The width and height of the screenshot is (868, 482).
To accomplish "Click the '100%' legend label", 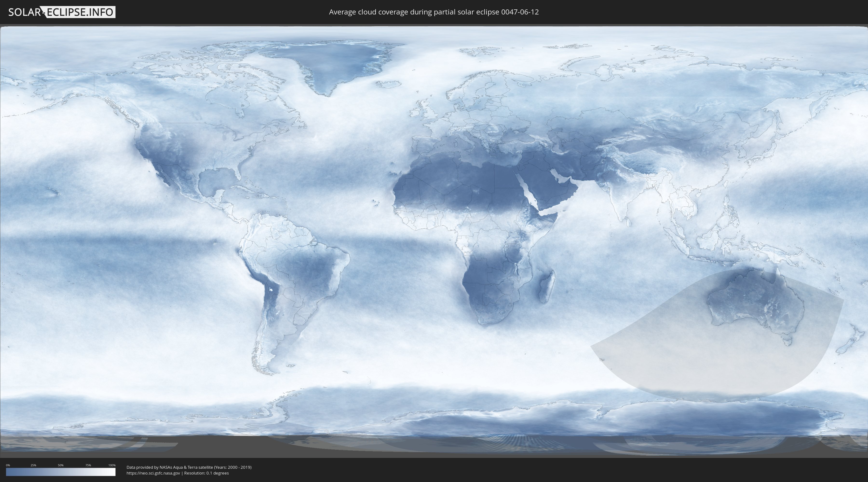I will tap(112, 465).
